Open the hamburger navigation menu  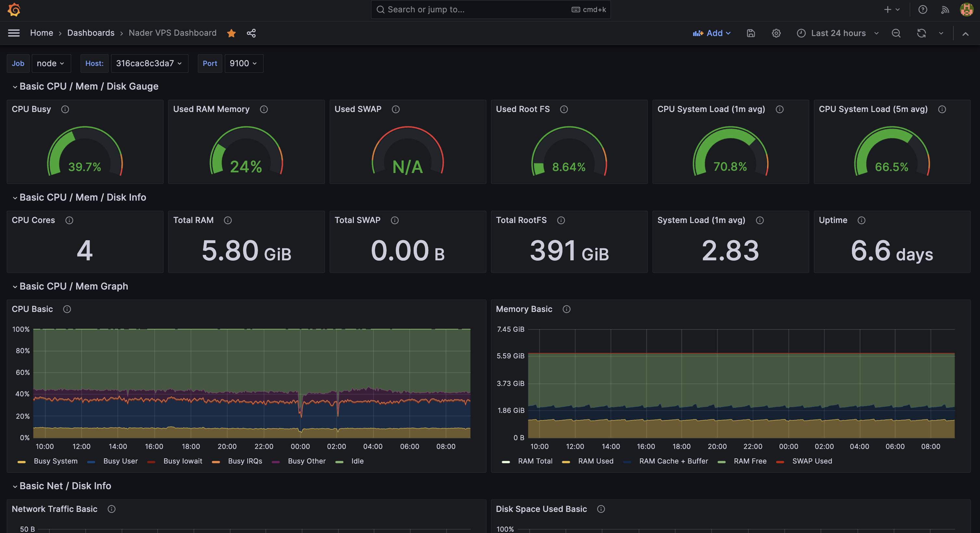click(x=14, y=33)
